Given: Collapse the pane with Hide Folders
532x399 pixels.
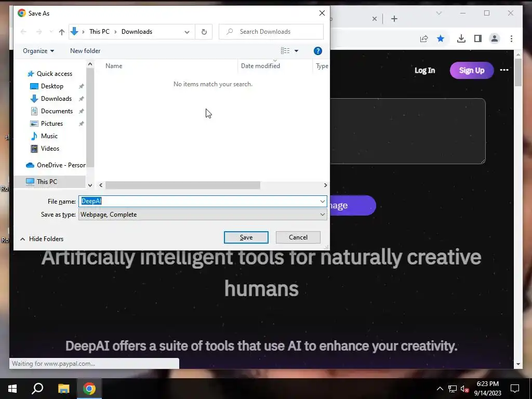Looking at the screenshot, I should click(x=42, y=239).
